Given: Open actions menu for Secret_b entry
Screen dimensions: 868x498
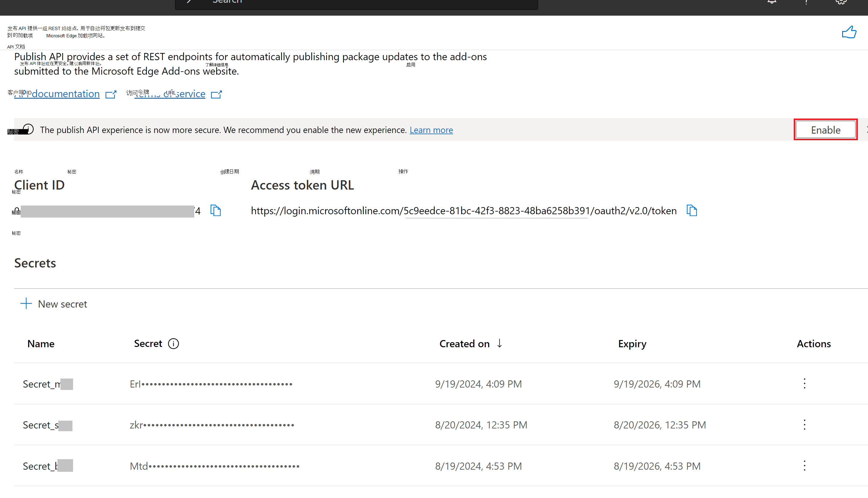Looking at the screenshot, I should pos(804,466).
